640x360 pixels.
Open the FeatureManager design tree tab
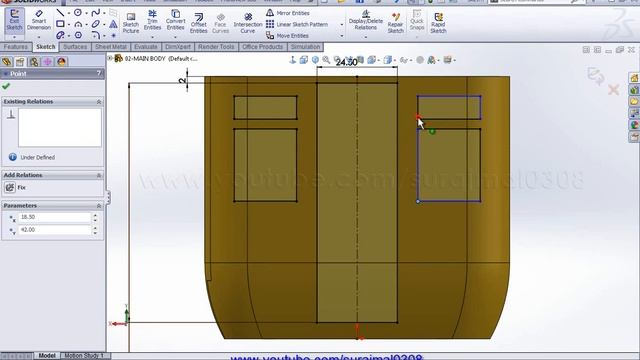7,62
